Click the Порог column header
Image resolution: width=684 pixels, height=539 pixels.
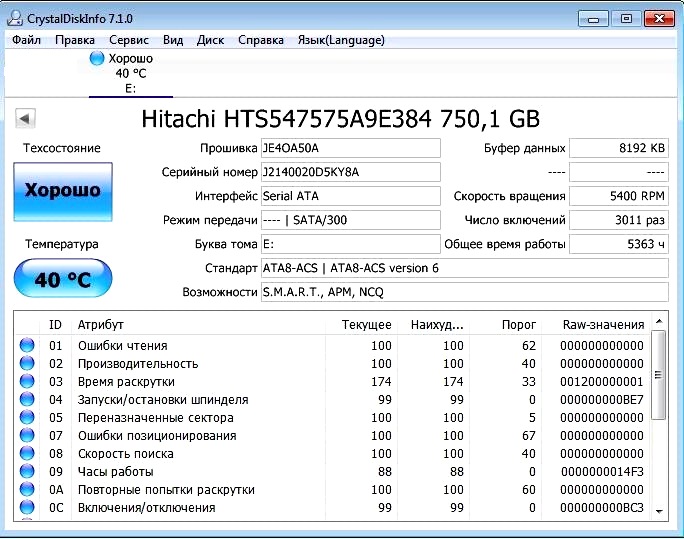click(x=506, y=325)
